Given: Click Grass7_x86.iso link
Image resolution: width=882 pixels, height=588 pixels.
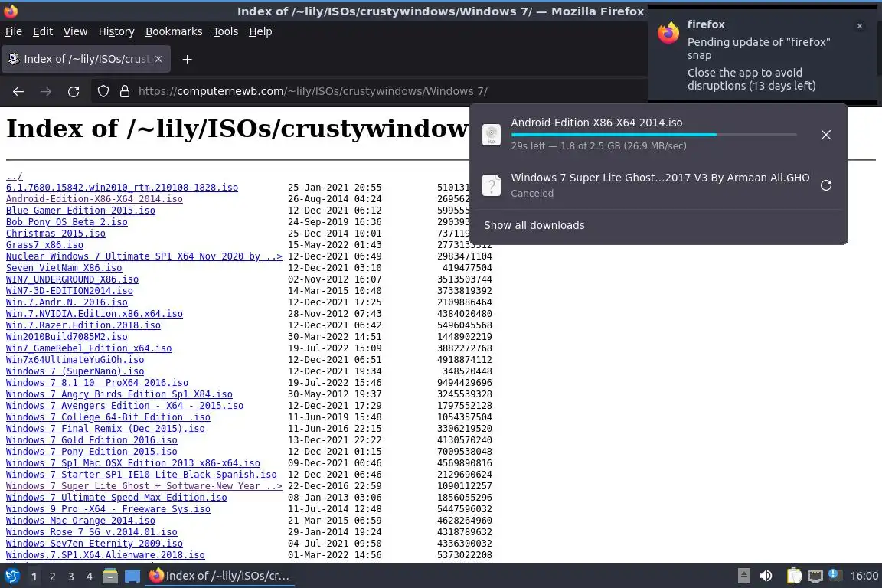Looking at the screenshot, I should [44, 245].
